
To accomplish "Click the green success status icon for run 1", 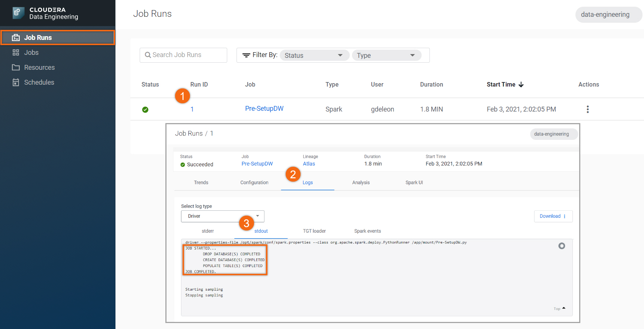I will click(145, 109).
